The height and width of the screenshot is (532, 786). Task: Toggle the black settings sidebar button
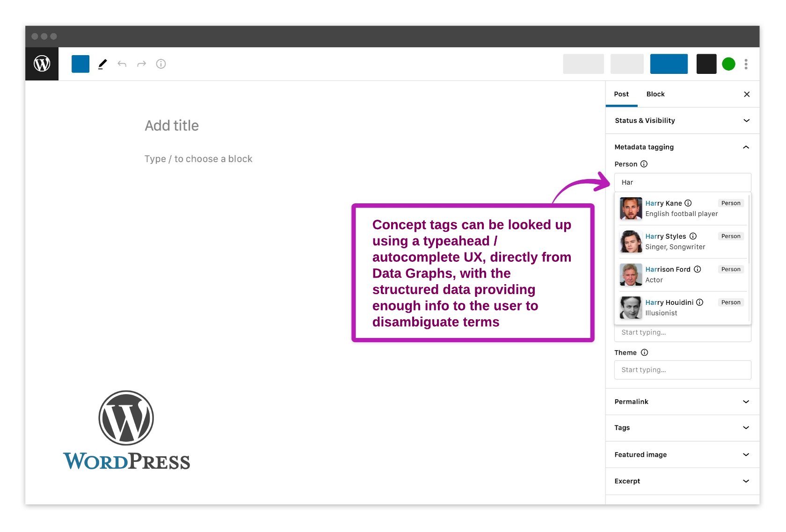(706, 64)
